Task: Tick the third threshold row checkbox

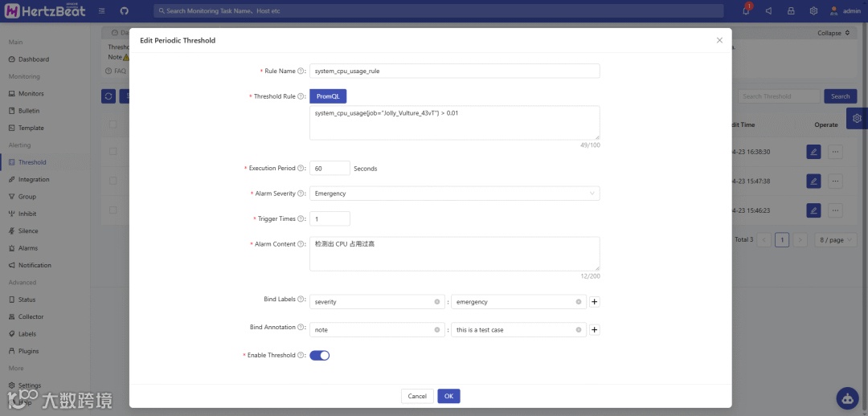Action: (113, 210)
